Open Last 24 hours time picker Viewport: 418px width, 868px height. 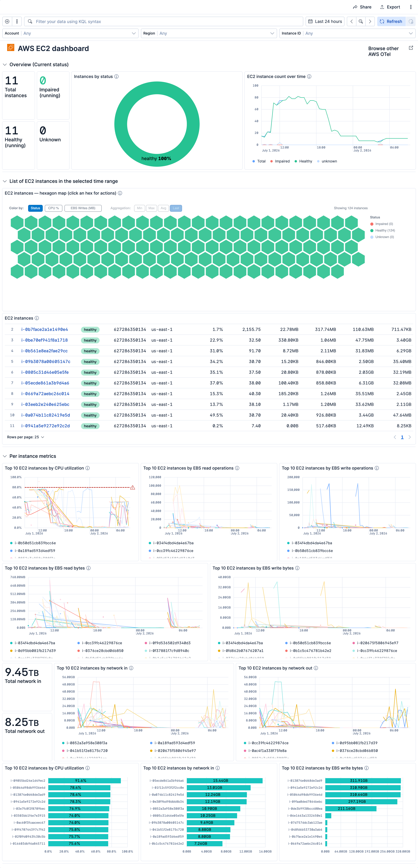[x=325, y=21]
